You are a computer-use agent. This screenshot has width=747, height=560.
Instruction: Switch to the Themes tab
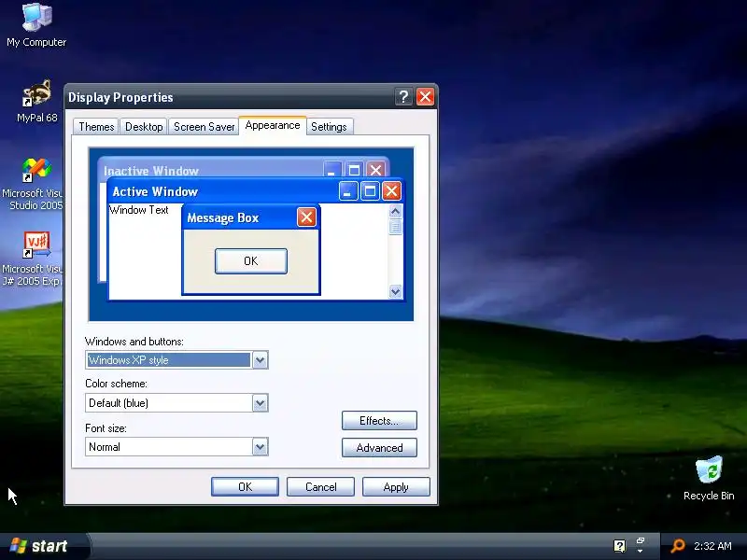(x=96, y=127)
